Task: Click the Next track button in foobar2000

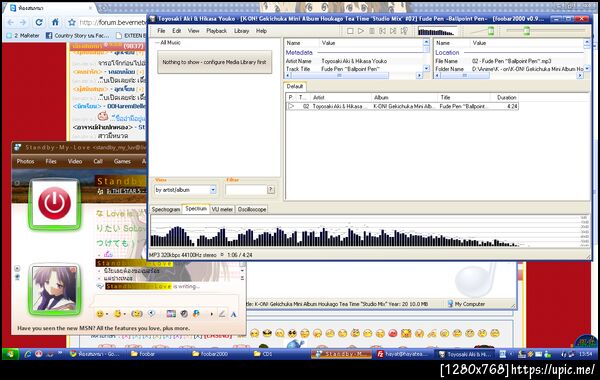Action: point(393,31)
